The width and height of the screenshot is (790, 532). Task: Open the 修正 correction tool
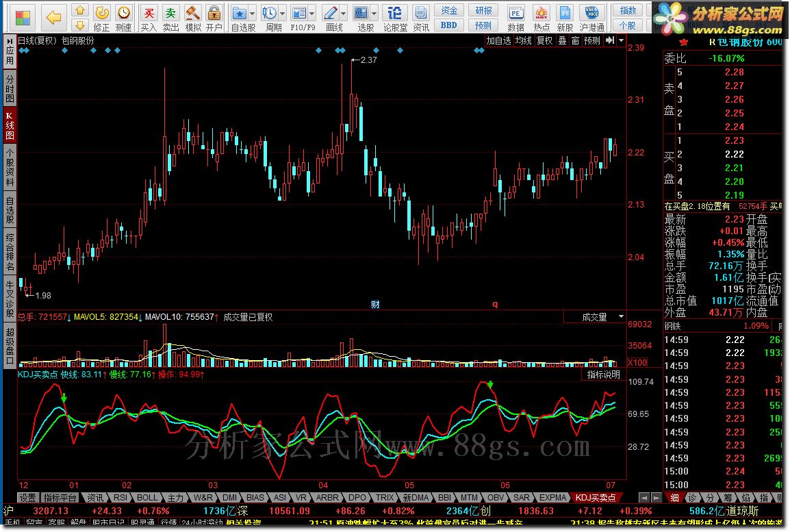(x=102, y=18)
